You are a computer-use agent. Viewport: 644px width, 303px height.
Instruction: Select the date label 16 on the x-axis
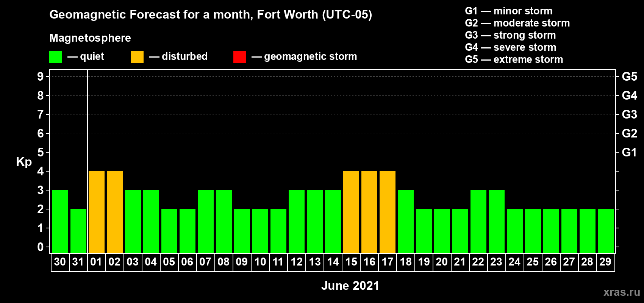[x=369, y=262]
